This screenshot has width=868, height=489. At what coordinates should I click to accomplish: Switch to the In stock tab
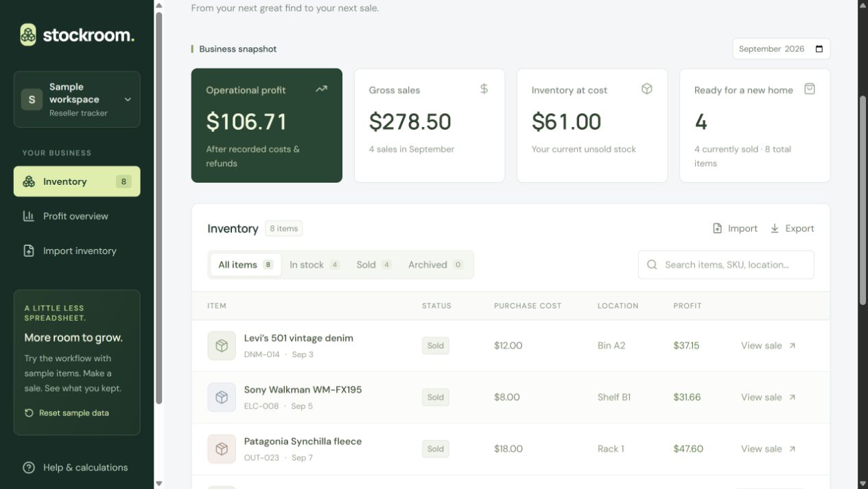point(314,264)
